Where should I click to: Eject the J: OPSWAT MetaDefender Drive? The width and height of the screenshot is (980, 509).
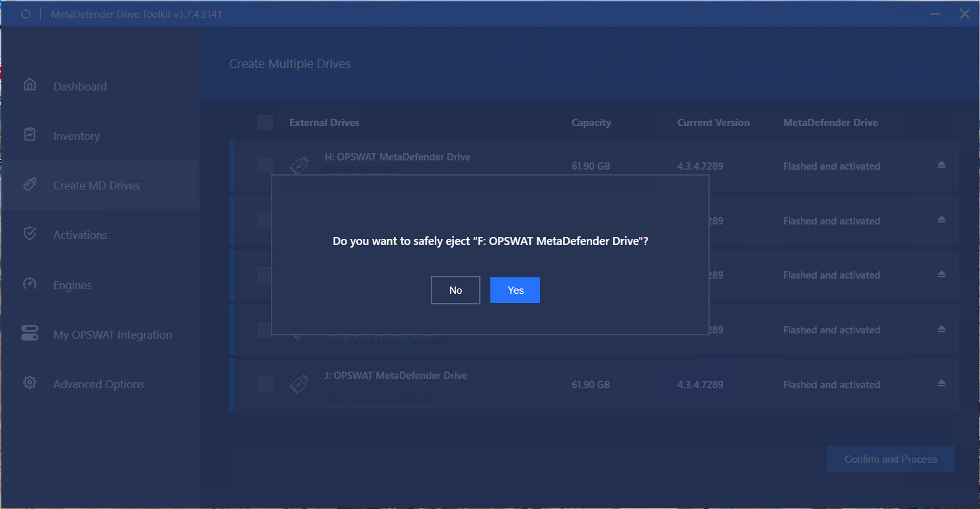[x=942, y=384]
